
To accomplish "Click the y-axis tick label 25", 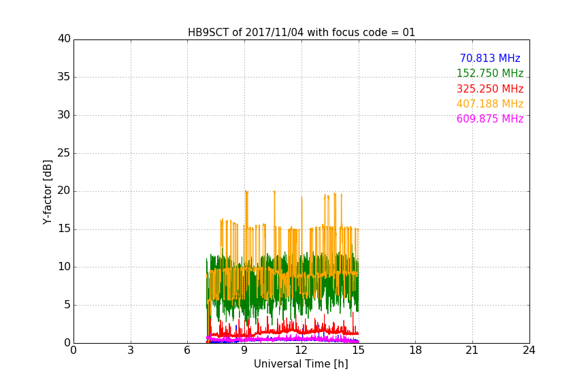I will click(64, 152).
